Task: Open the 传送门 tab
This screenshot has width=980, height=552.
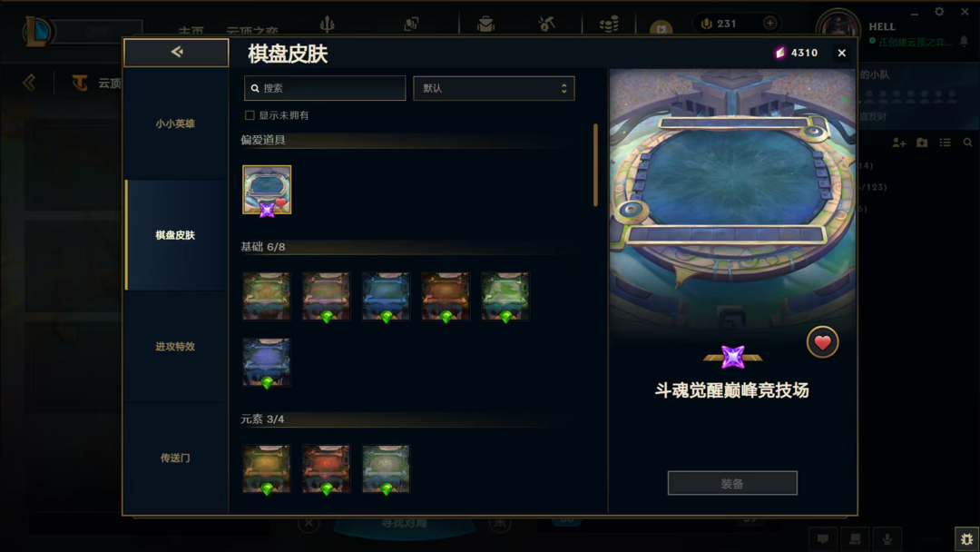Action: [176, 458]
